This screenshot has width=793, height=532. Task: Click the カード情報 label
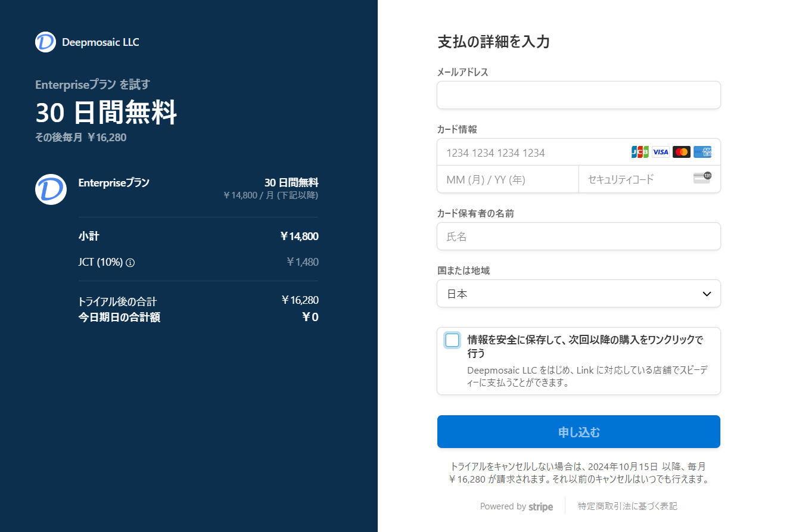pyautogui.click(x=457, y=129)
